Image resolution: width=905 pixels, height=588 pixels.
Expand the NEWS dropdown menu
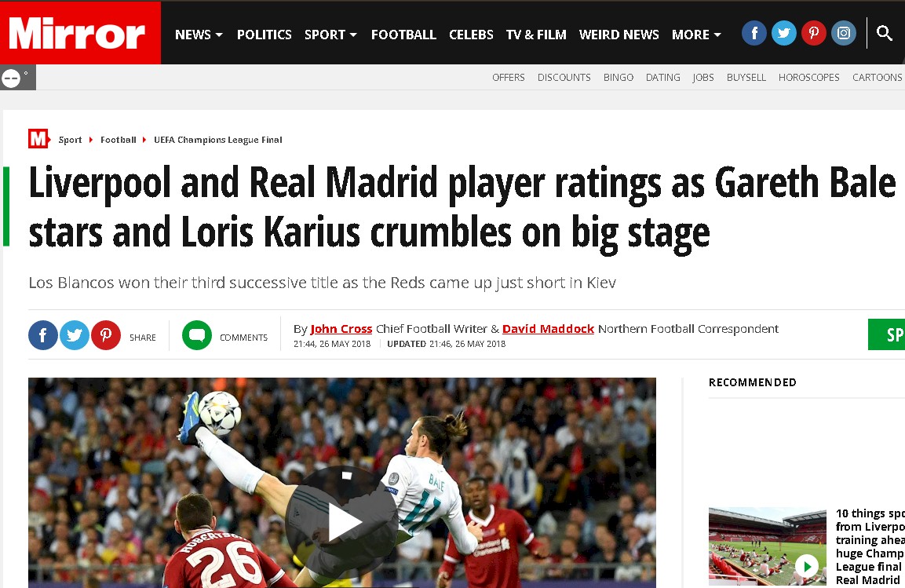coord(199,35)
